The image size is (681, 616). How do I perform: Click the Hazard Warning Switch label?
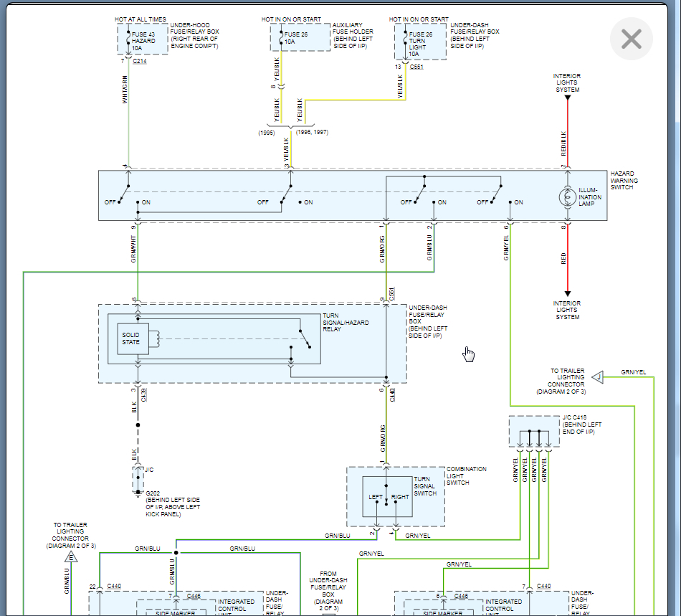624,180
